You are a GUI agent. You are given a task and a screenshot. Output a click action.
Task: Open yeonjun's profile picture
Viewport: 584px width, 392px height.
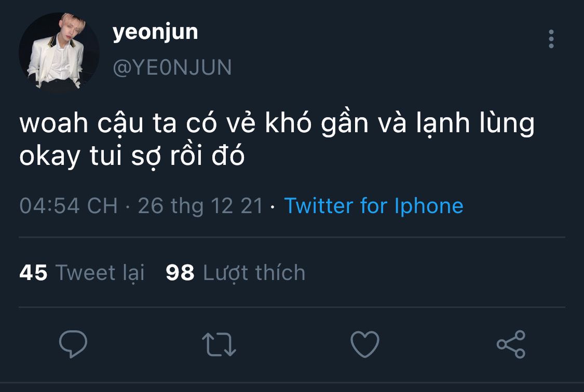pos(59,52)
